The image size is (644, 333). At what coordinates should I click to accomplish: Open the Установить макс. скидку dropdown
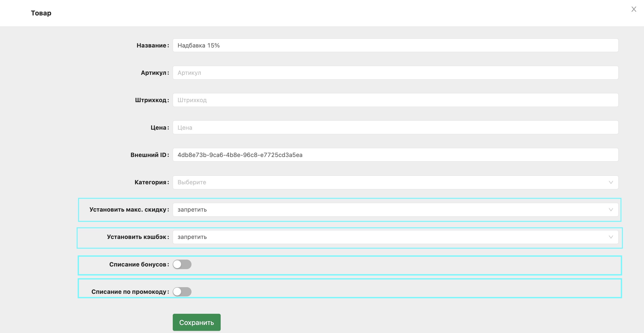(396, 210)
